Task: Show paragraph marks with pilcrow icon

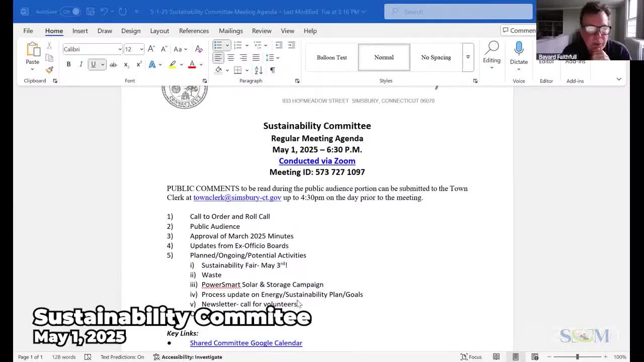Action: click(272, 70)
